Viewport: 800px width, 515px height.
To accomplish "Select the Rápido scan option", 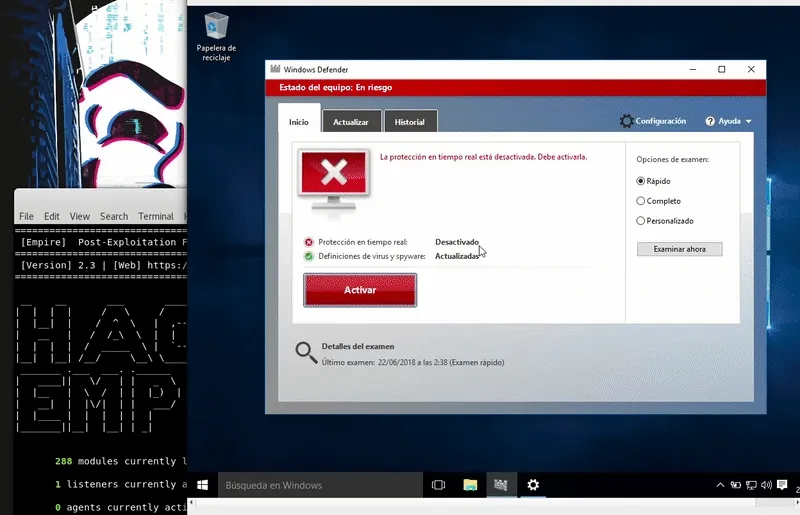I will point(641,181).
